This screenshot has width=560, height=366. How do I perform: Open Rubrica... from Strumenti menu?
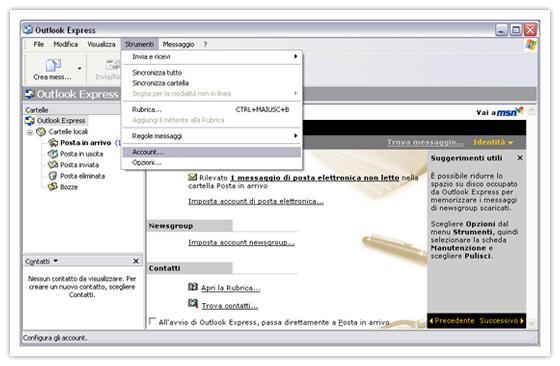tap(212, 110)
